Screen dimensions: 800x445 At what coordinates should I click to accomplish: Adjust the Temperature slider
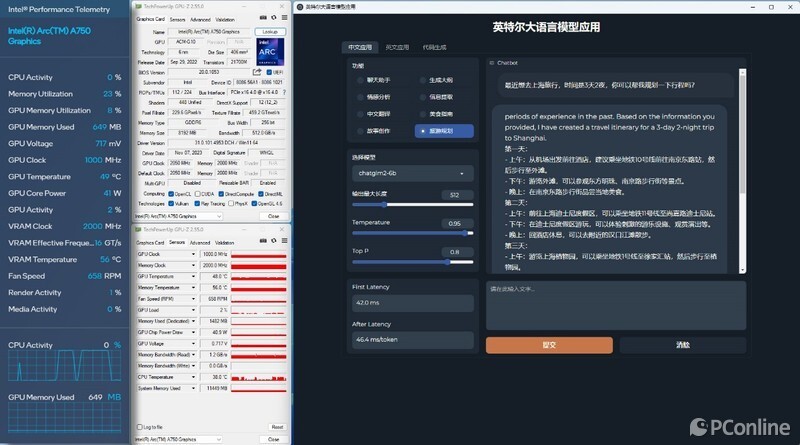click(412, 233)
